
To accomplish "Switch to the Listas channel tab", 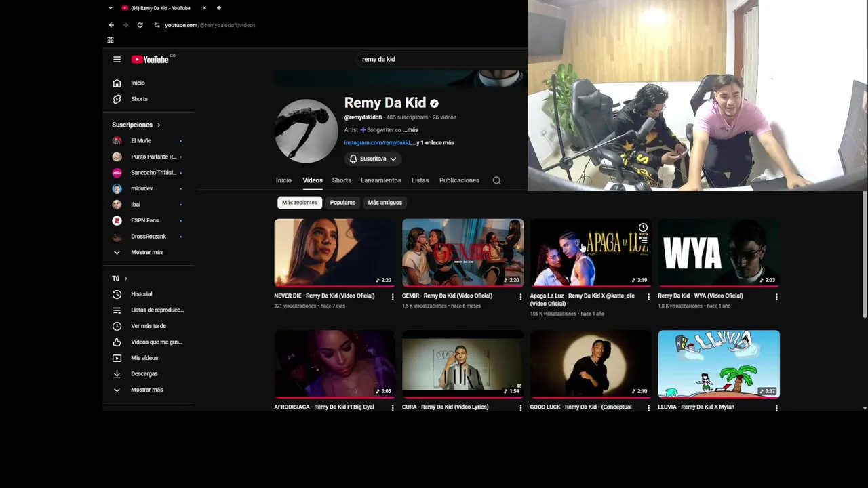I will click(420, 180).
